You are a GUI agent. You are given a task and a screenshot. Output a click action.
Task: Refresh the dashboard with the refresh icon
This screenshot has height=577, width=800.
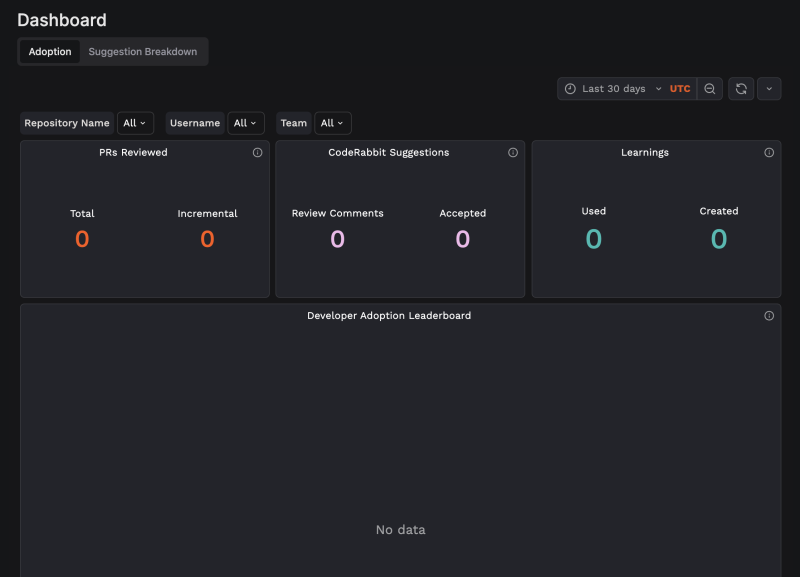(x=741, y=89)
